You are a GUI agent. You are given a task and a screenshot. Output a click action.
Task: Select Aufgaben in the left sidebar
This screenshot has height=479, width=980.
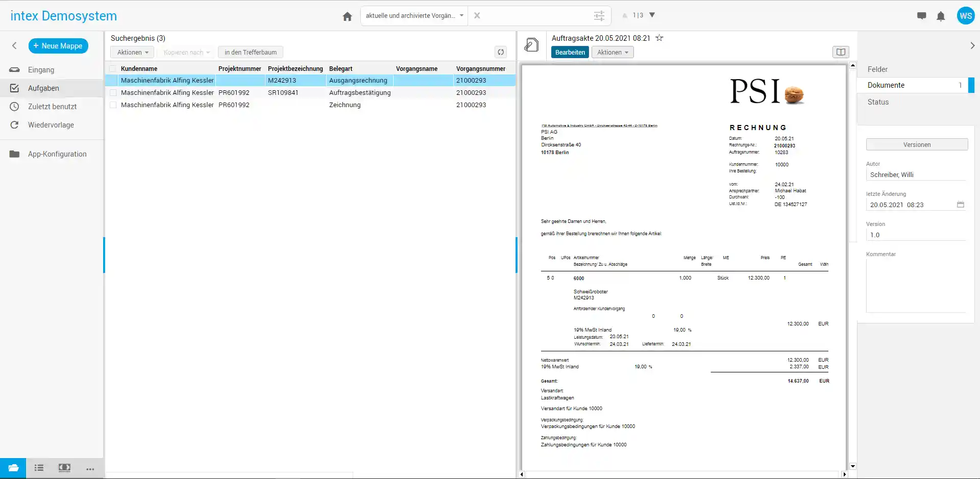coord(43,88)
